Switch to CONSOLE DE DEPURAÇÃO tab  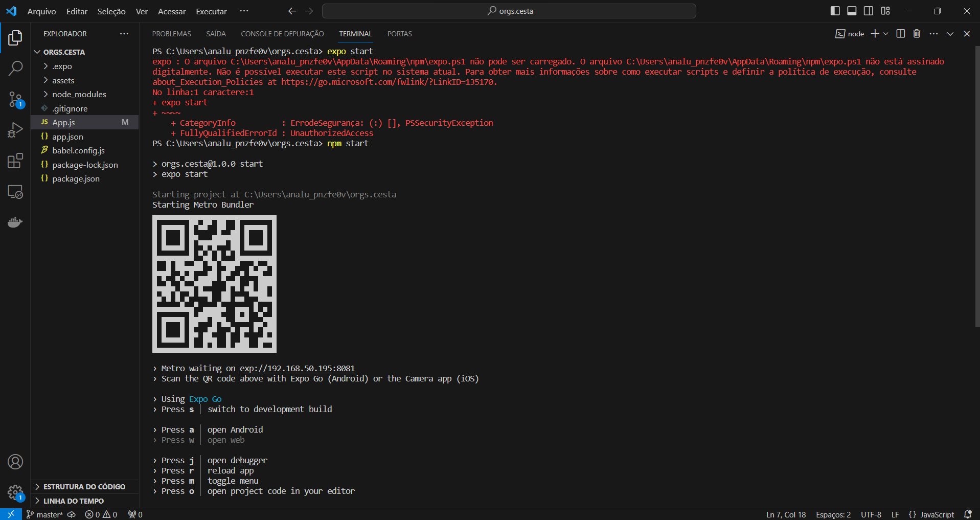coord(282,34)
